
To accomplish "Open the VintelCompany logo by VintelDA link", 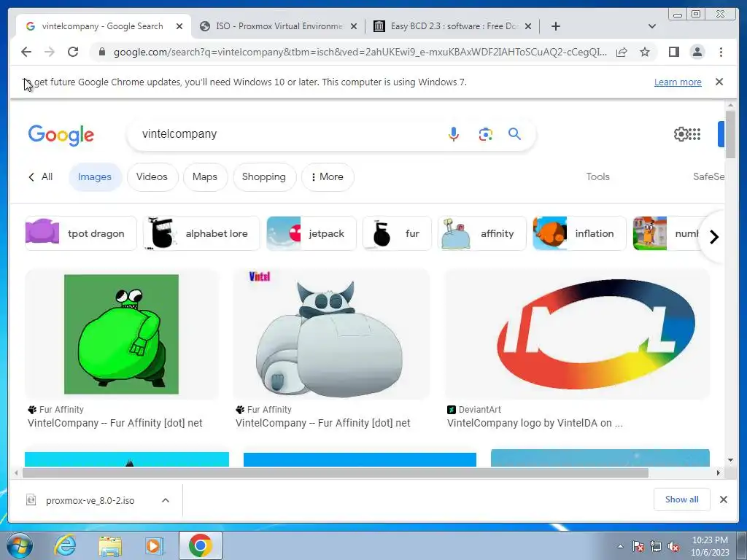I will click(x=535, y=423).
